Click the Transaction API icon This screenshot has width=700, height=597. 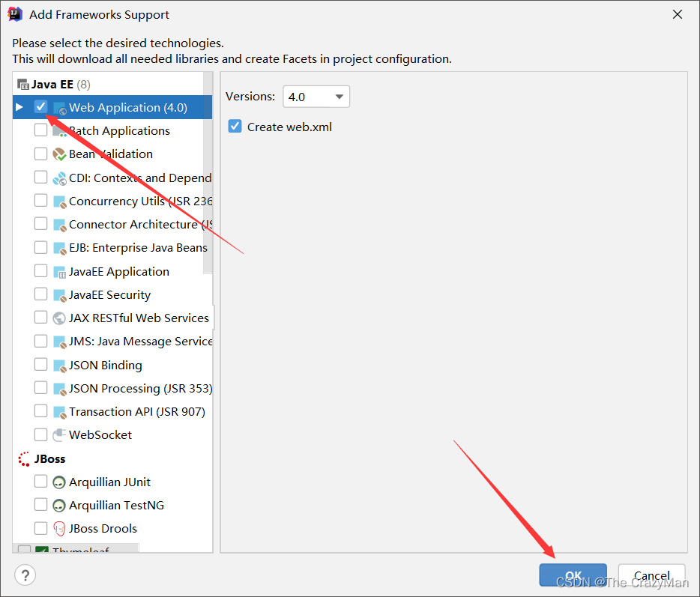tap(59, 412)
